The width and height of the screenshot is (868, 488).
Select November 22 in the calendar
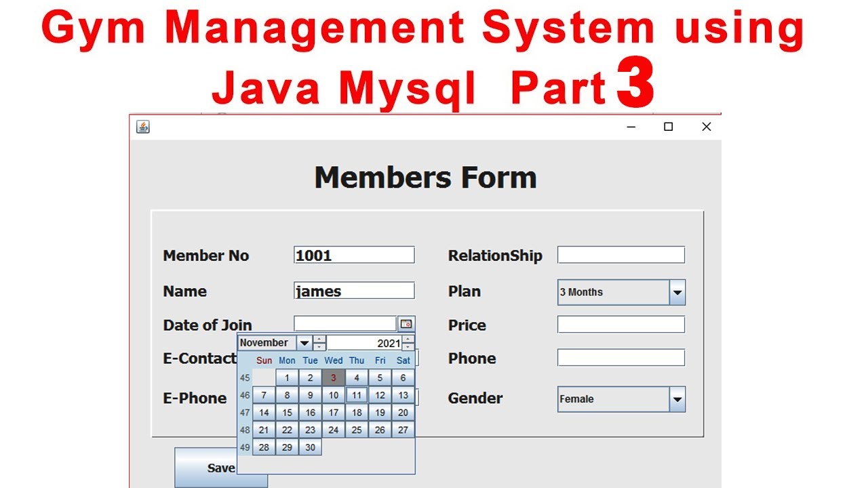pos(288,430)
